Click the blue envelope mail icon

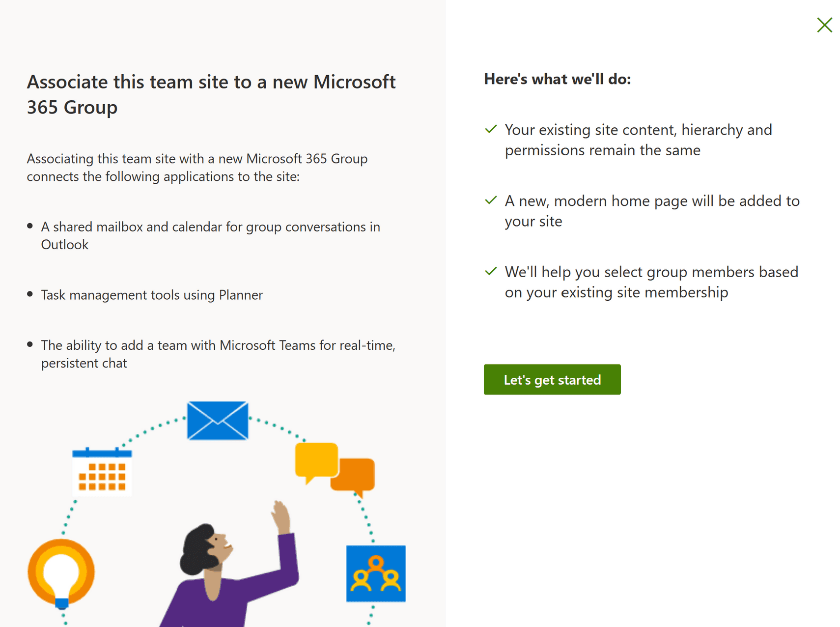pyautogui.click(x=217, y=420)
